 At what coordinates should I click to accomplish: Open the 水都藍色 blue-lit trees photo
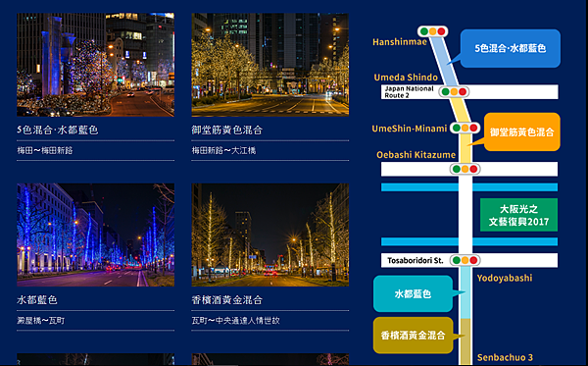tap(96, 235)
